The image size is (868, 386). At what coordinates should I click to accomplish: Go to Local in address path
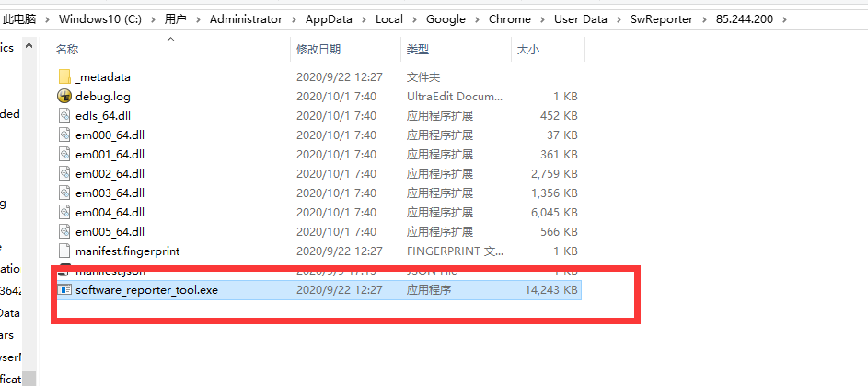(389, 18)
